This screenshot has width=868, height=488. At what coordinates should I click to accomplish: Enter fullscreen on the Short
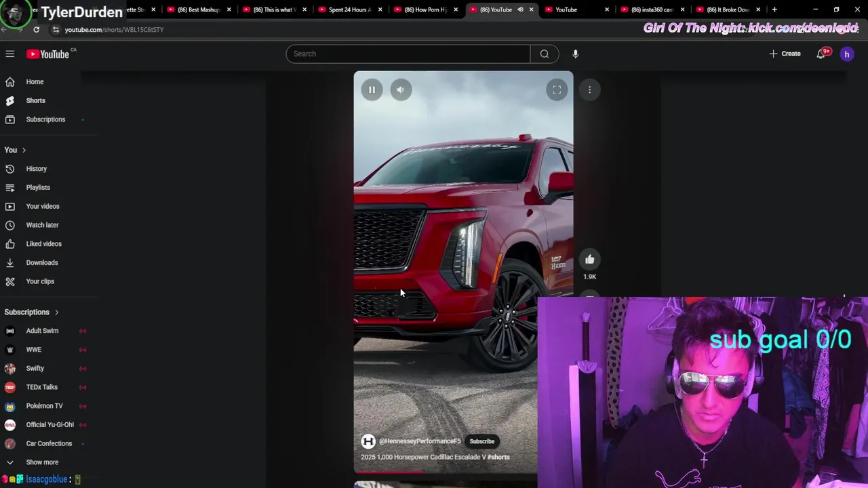pyautogui.click(x=557, y=89)
